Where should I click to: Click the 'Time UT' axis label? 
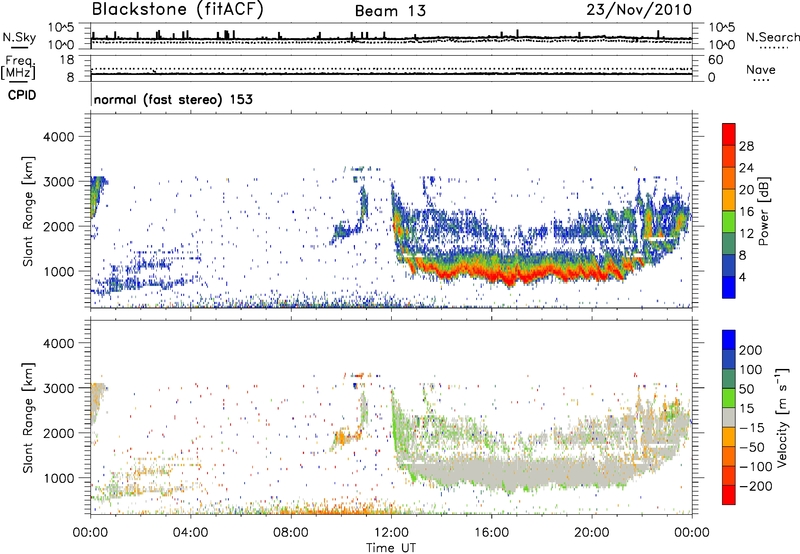click(391, 548)
